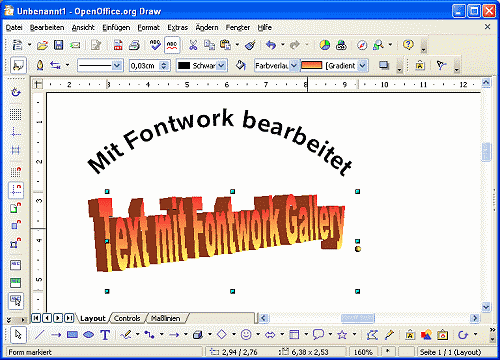
Task: Click the Paste clipboard icon
Action: point(226,45)
